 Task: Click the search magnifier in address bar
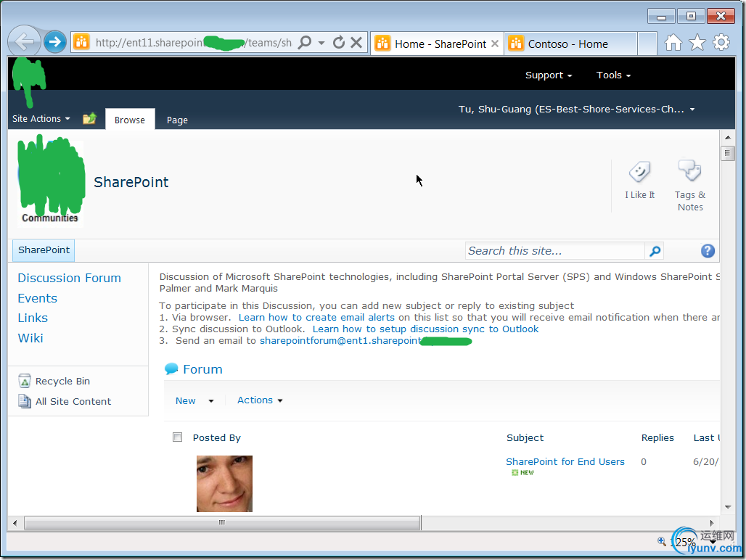pos(305,43)
